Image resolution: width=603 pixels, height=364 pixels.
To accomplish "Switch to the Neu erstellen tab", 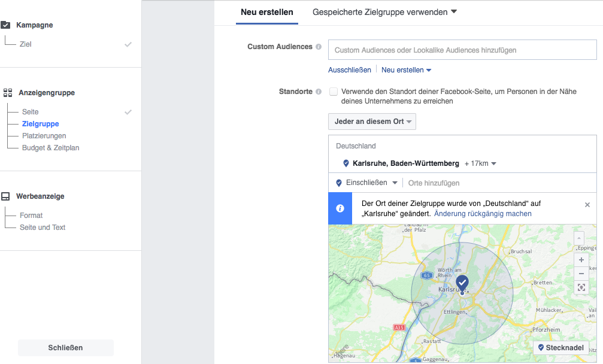I will point(267,13).
